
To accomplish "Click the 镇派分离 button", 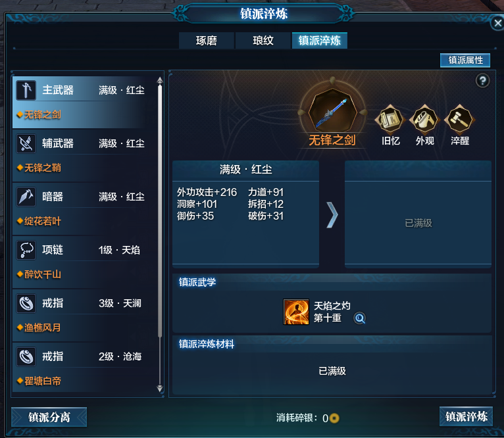I will (49, 417).
